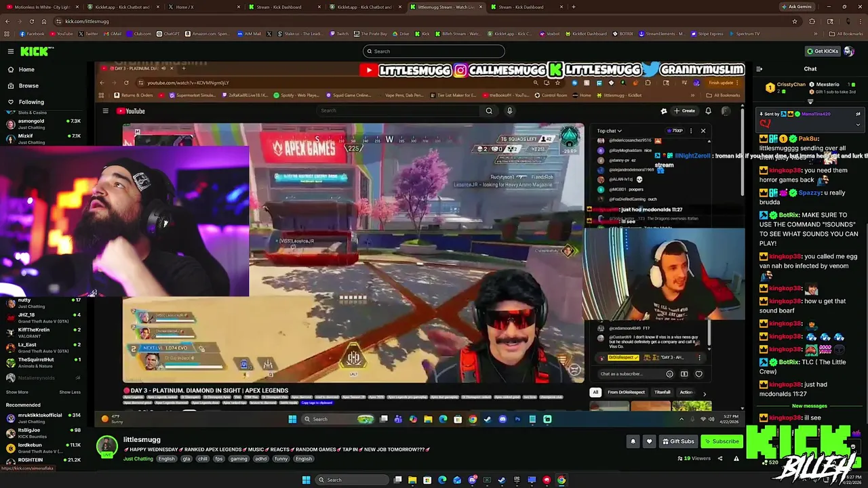Bookmark this page with the star icon
Image resolution: width=868 pixels, height=488 pixels.
[795, 21]
